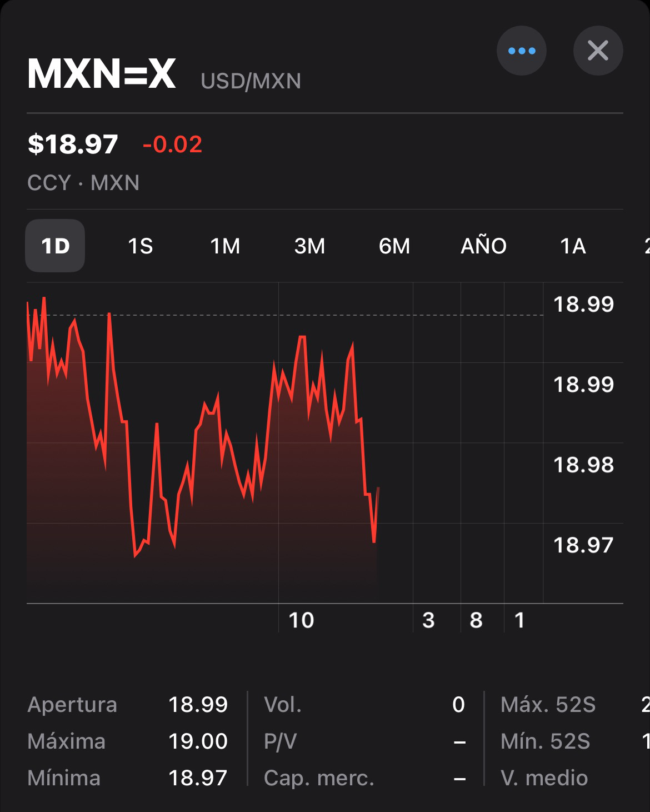Toggle the -0.02 price change display

tap(172, 145)
